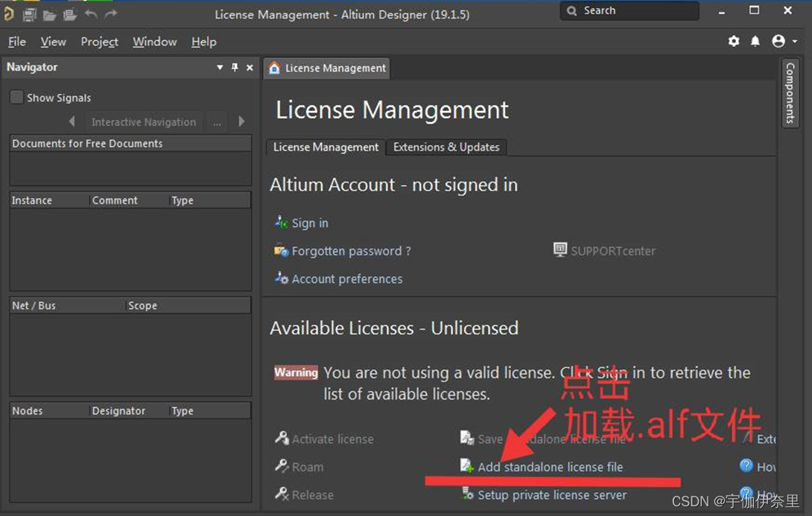Click the Setup private license server icon
The height and width of the screenshot is (516, 812).
pyautogui.click(x=468, y=494)
